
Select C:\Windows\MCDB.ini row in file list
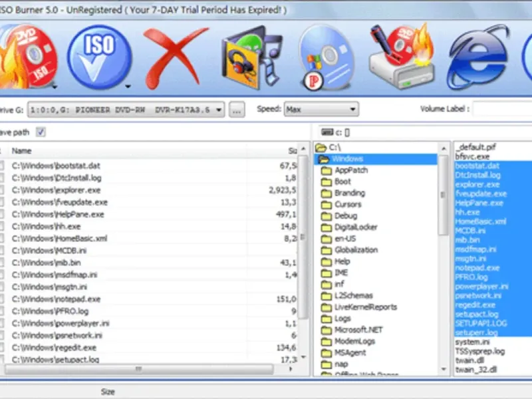(149, 251)
